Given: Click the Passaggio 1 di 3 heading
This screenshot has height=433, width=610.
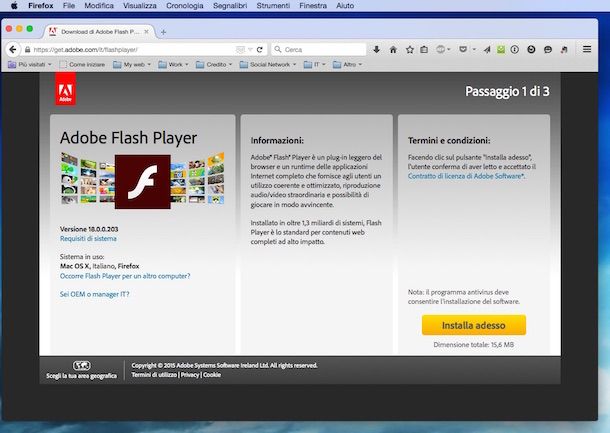Looking at the screenshot, I should (x=507, y=91).
